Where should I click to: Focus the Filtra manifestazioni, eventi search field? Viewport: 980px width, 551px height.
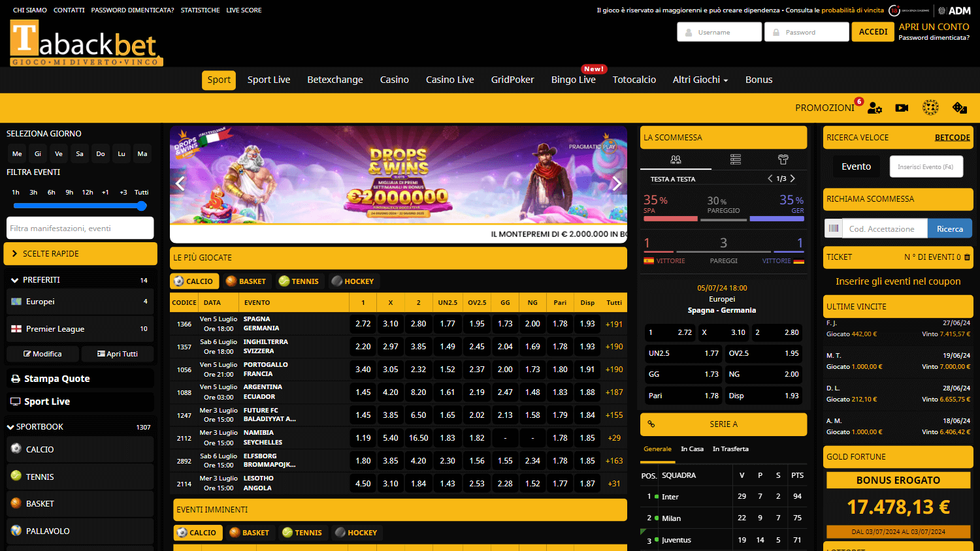pyautogui.click(x=80, y=228)
